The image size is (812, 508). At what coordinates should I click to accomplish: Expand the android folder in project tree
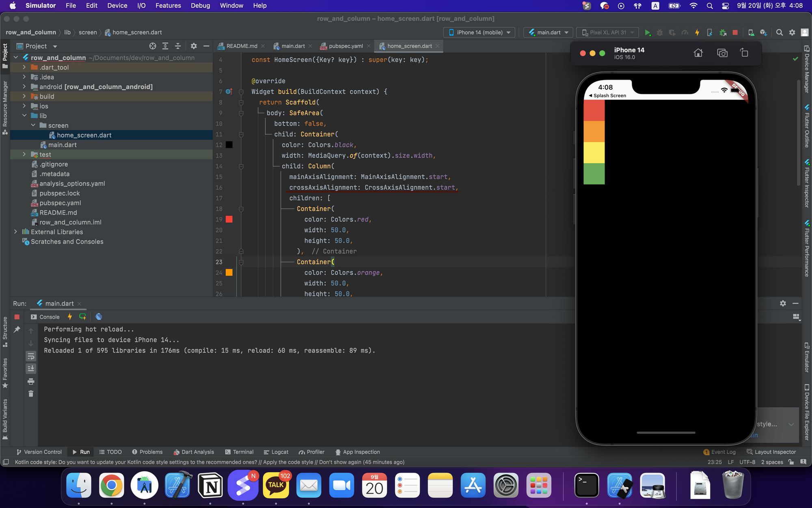pyautogui.click(x=24, y=87)
